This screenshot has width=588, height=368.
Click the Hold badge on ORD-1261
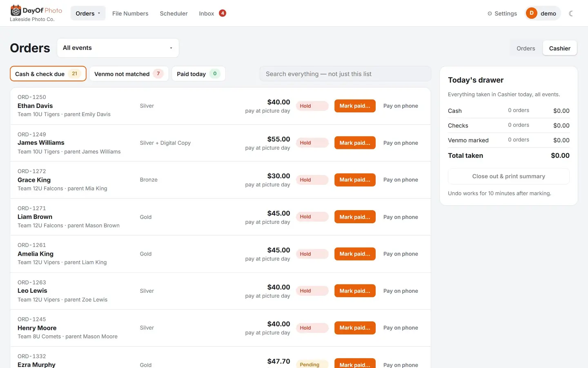(312, 254)
